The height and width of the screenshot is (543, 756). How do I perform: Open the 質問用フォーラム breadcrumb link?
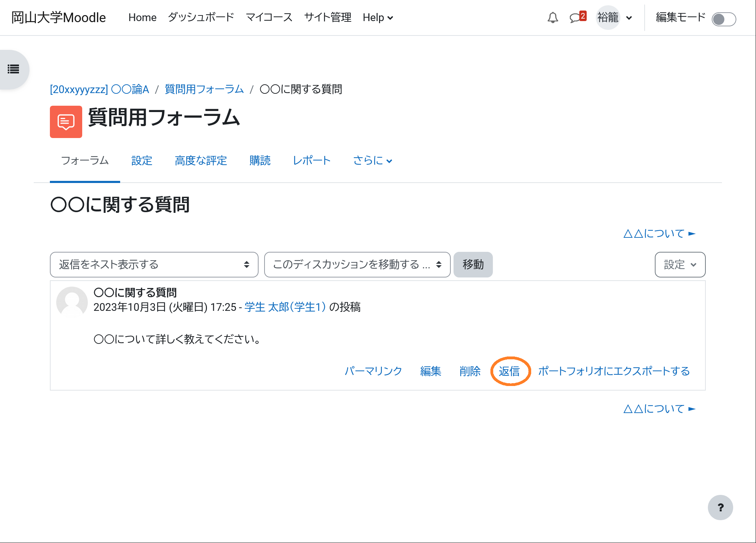pyautogui.click(x=204, y=89)
